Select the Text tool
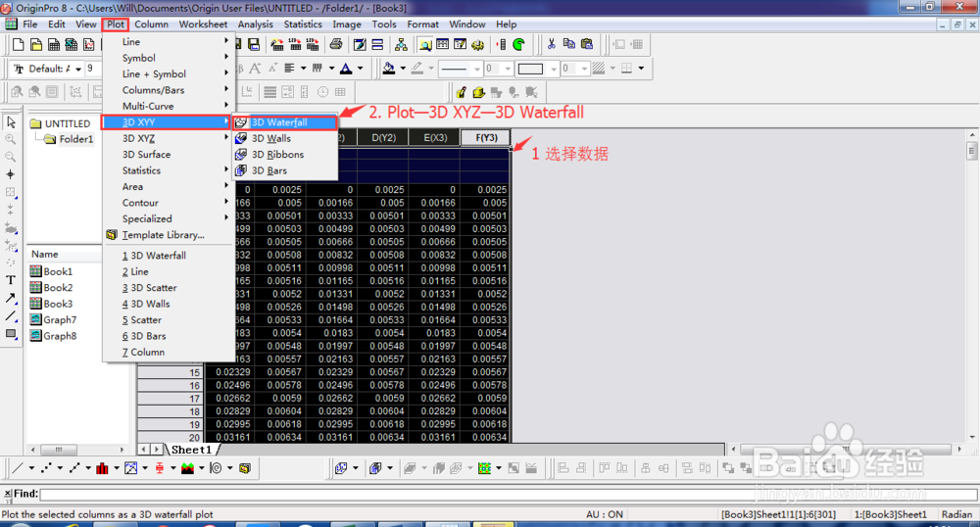The width and height of the screenshot is (980, 527). click(x=11, y=280)
